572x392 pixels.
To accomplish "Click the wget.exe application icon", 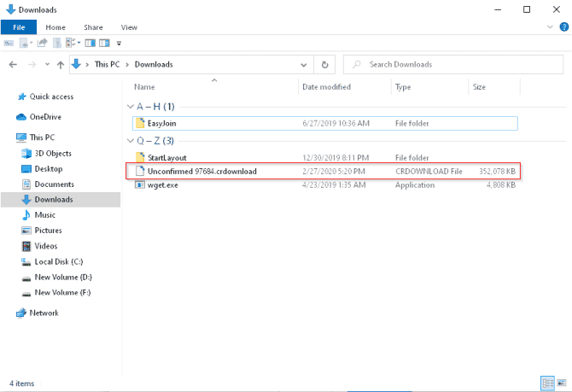I will [140, 184].
